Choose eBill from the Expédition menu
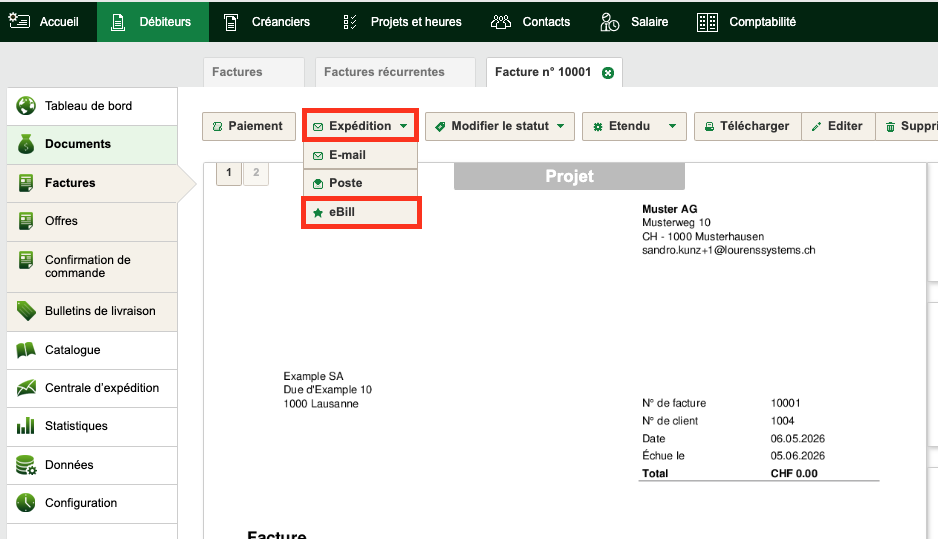This screenshot has width=938, height=539. 361,212
